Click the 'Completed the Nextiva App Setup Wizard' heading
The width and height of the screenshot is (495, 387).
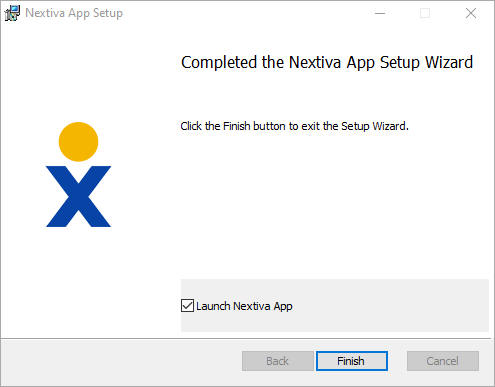coord(327,62)
